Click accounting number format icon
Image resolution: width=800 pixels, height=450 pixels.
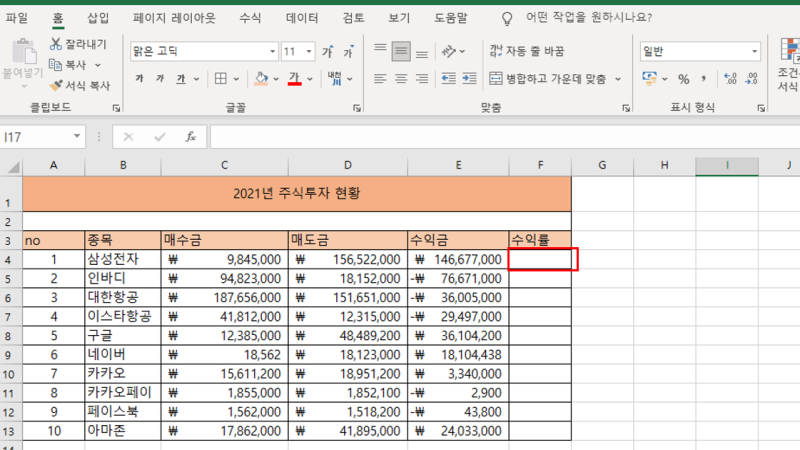(649, 79)
